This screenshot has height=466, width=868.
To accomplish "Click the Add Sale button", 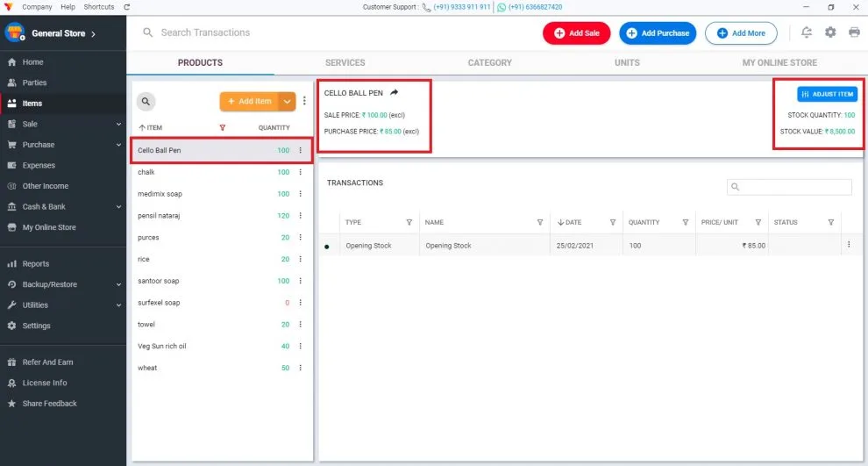I will coord(576,33).
